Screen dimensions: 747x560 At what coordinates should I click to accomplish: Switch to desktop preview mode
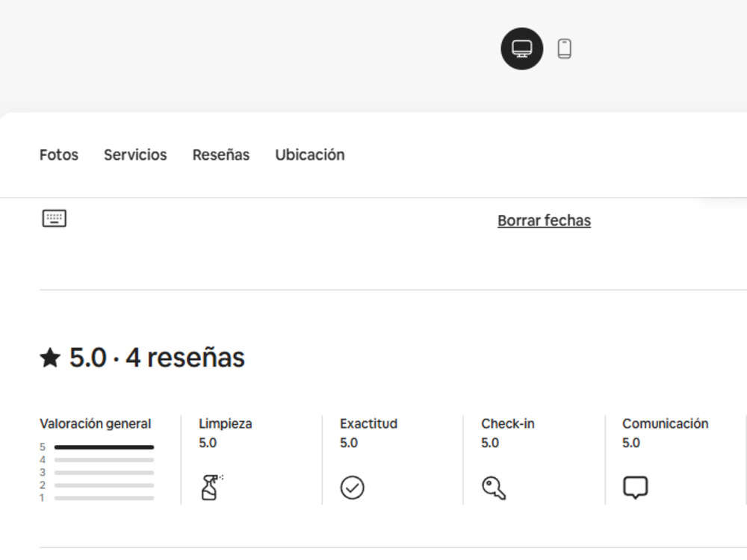[x=521, y=49]
